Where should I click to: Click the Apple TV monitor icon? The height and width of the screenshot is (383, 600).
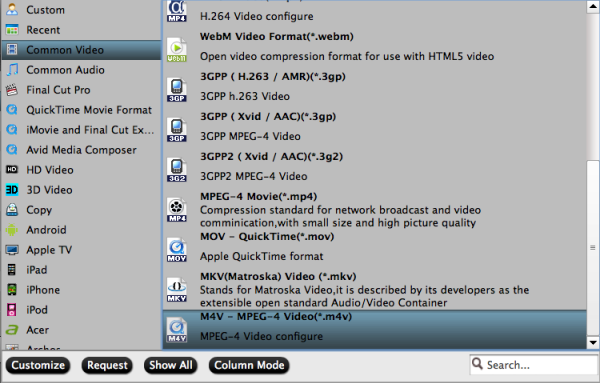click(12, 250)
